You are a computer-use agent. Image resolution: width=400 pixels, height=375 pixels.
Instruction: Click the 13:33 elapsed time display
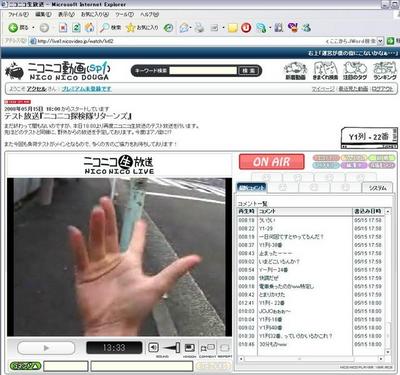[114, 348]
